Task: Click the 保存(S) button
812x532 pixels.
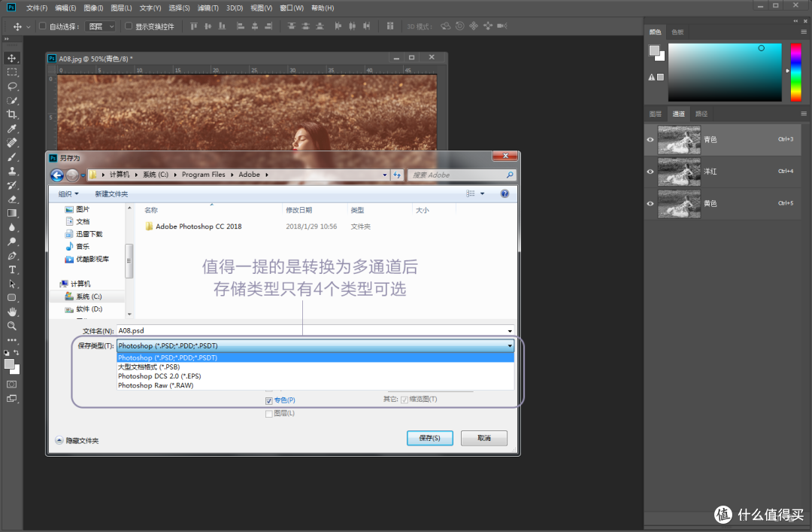Action: pyautogui.click(x=429, y=438)
